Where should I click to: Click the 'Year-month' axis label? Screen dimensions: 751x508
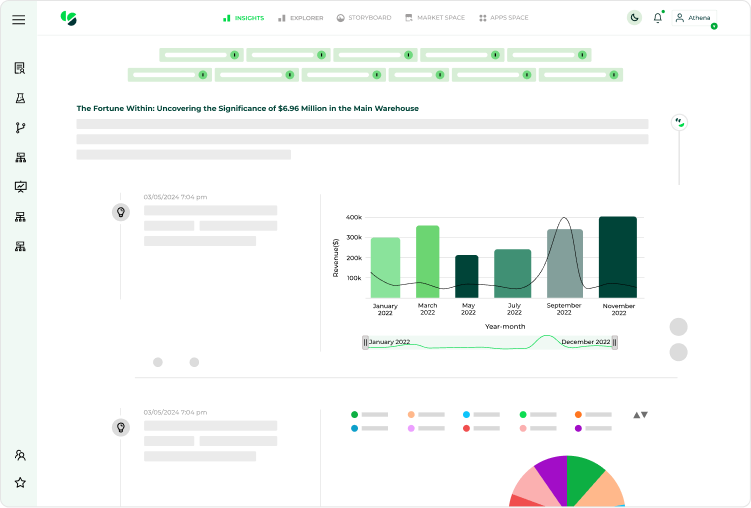coord(505,327)
